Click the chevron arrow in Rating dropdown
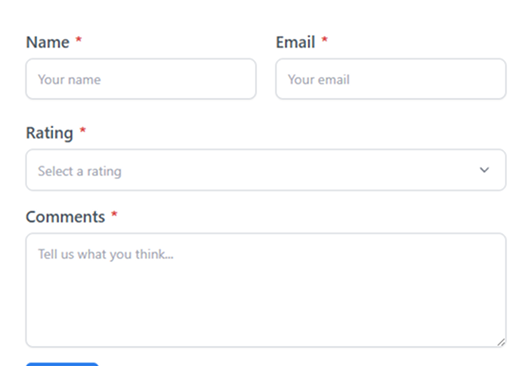This screenshot has height=366, width=530. click(x=484, y=170)
